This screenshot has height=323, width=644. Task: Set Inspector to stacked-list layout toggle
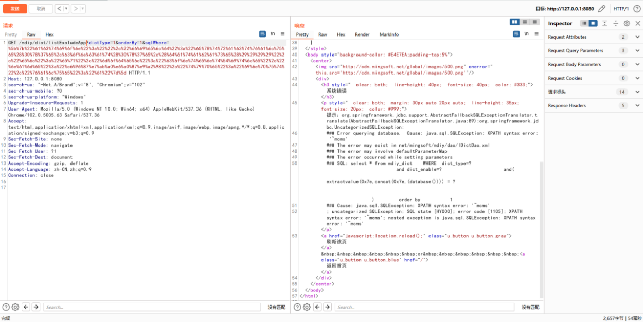584,23
